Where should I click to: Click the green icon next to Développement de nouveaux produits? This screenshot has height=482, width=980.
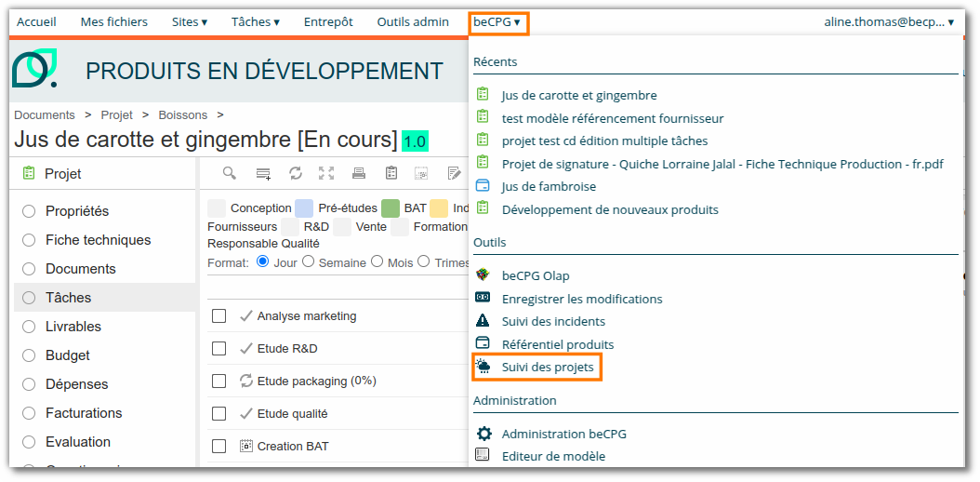click(483, 208)
